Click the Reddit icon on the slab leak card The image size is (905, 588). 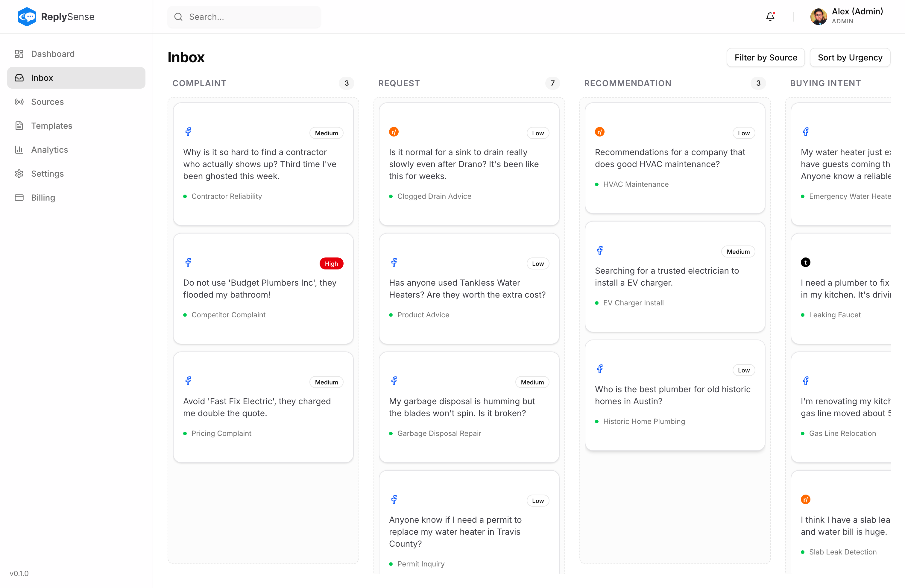tap(805, 499)
